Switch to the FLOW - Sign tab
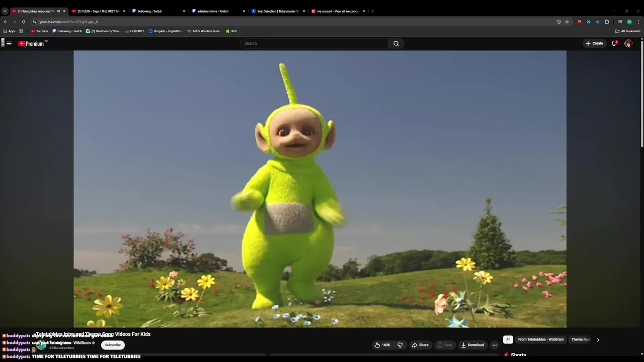The height and width of the screenshot is (362, 644). (98, 11)
